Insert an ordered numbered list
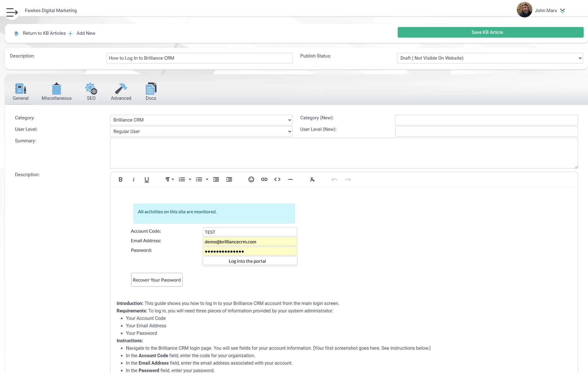 (182, 179)
